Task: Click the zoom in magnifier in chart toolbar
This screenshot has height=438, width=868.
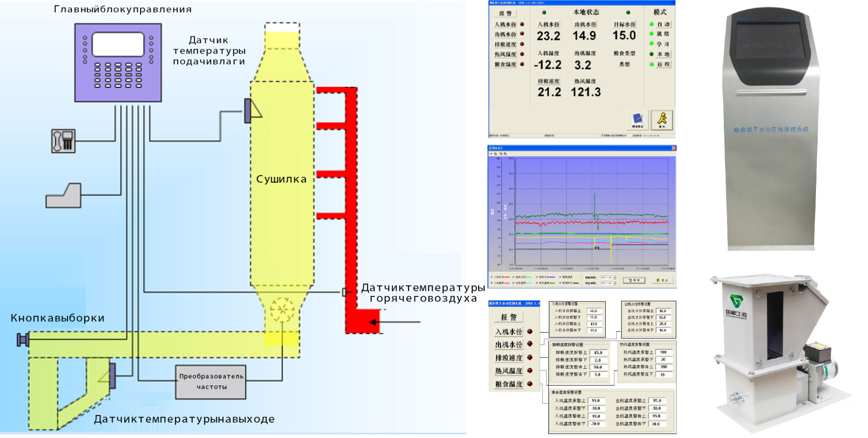Action: pyautogui.click(x=505, y=154)
